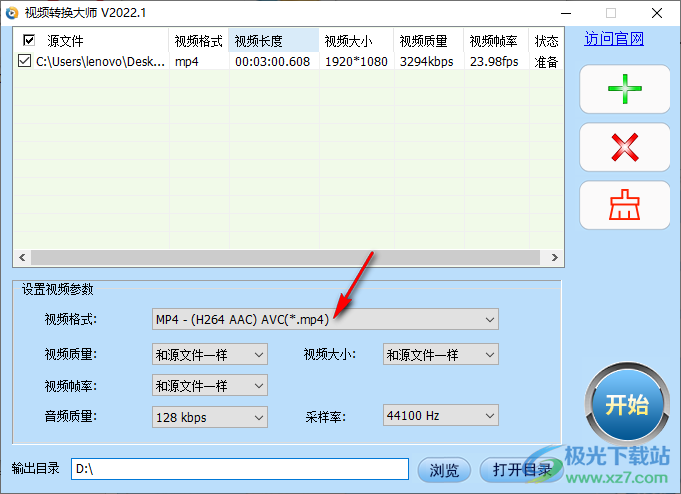This screenshot has height=494, width=681.
Task: Click the horizontal scrollbar thumb of file list
Action: pyautogui.click(x=285, y=257)
